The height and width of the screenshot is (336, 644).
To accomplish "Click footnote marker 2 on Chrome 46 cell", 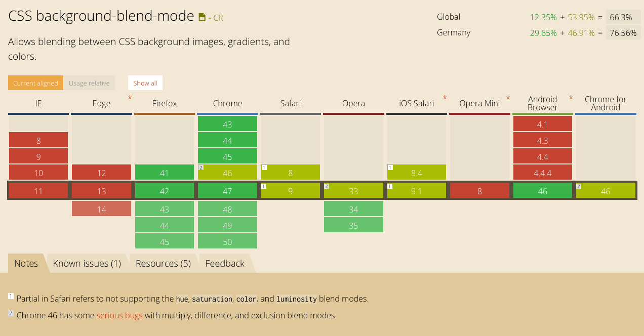I will pos(201,166).
